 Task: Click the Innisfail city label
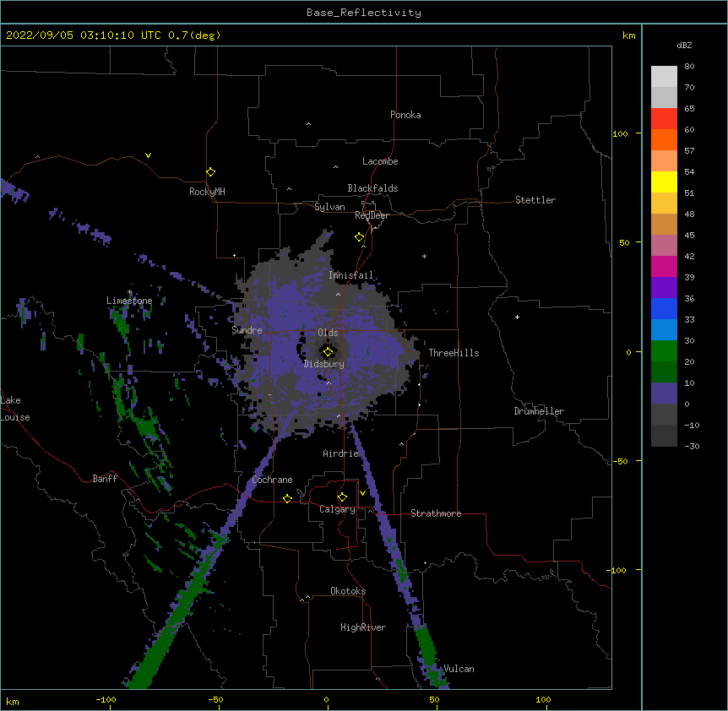(x=351, y=275)
